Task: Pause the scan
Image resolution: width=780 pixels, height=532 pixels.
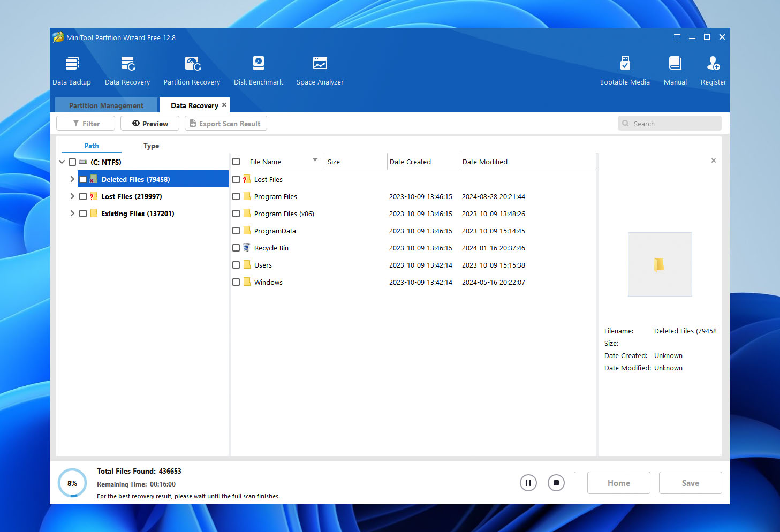Action: tap(528, 483)
